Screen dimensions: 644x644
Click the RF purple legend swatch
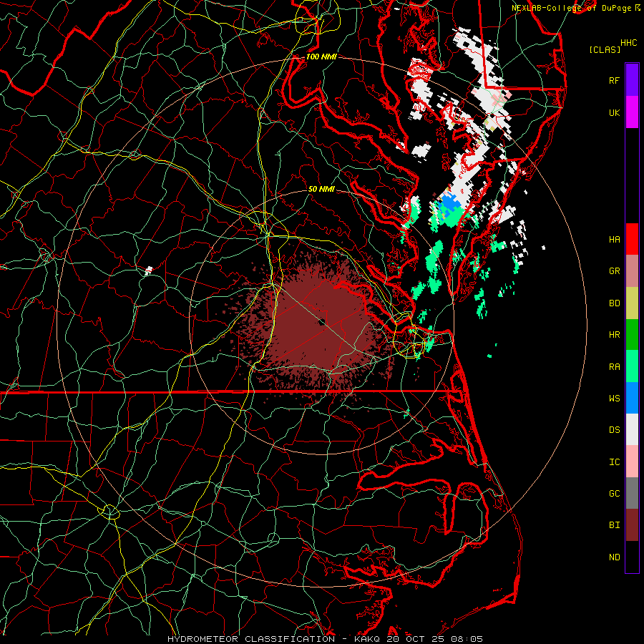[x=632, y=80]
